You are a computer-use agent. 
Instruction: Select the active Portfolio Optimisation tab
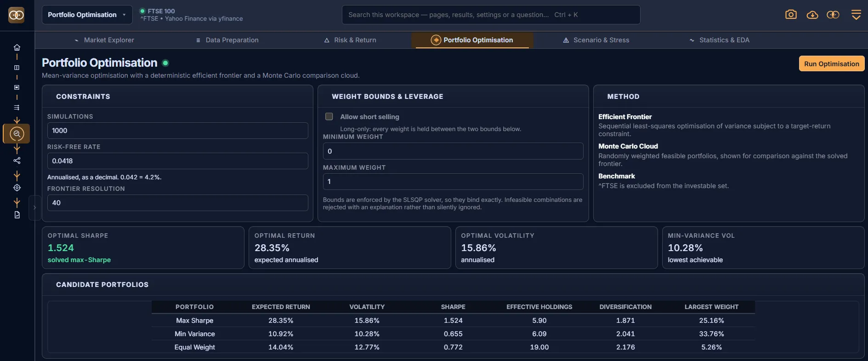coord(472,40)
